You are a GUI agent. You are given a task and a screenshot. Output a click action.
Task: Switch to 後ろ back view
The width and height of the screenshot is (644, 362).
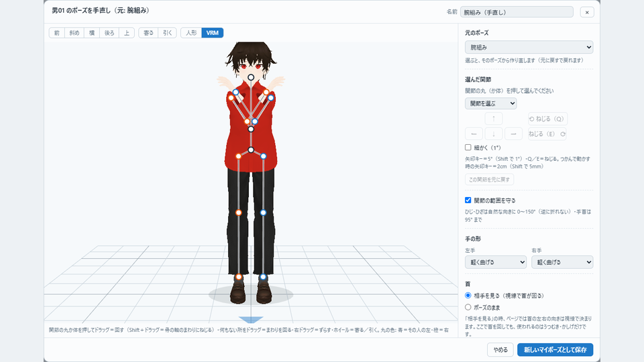(109, 33)
